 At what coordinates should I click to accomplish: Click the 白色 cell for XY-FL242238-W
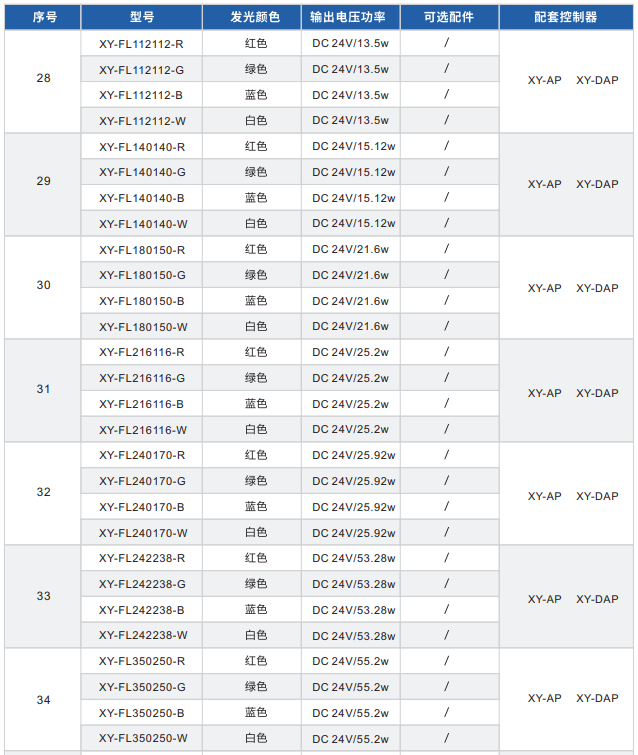(x=256, y=635)
